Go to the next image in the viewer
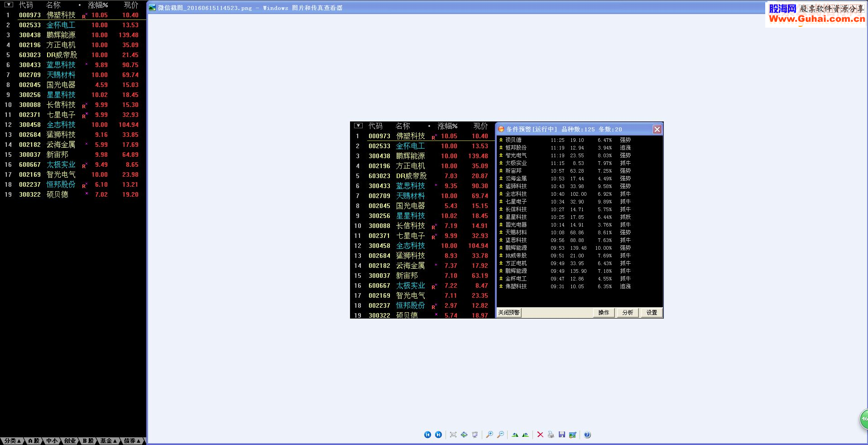The width and height of the screenshot is (868, 445). (x=438, y=435)
